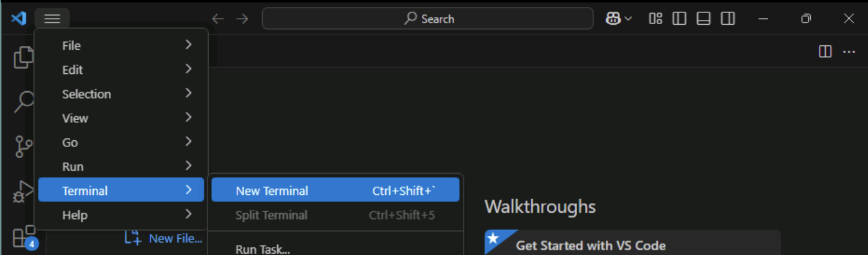Toggle Primary Side Bar visibility
Viewport: 868px width, 255px height.
tap(679, 19)
